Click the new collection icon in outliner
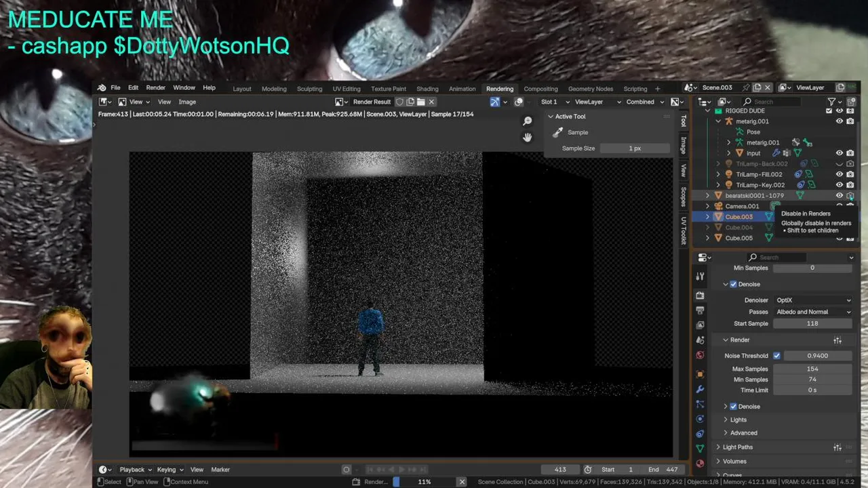 (x=852, y=102)
